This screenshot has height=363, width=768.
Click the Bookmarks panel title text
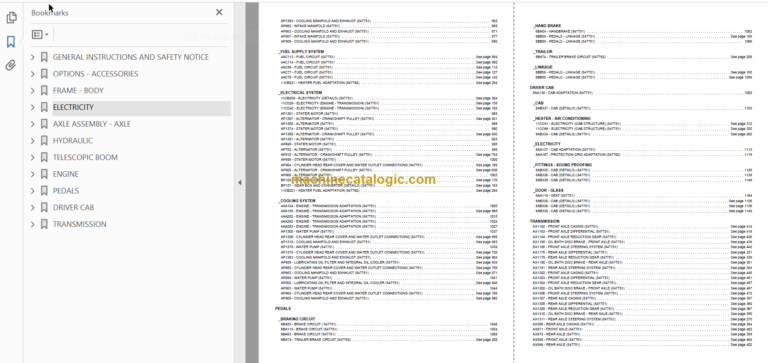coord(49,13)
